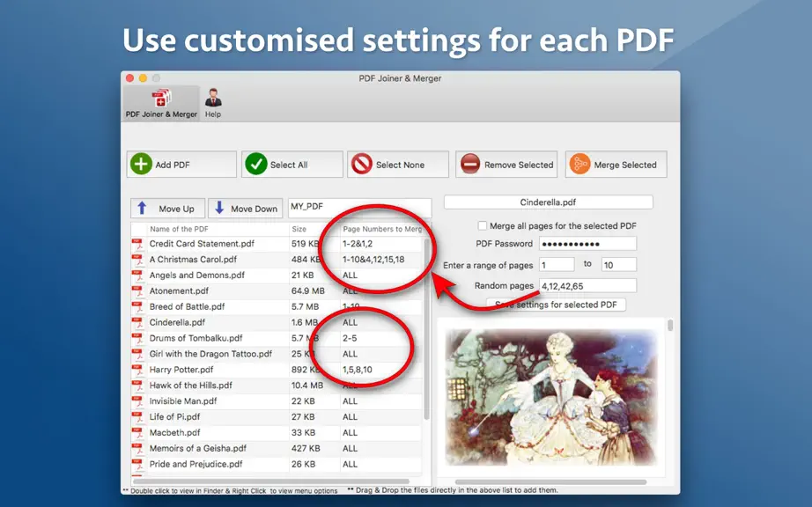
Task: Click the green plus Add PDF icon
Action: 141,164
